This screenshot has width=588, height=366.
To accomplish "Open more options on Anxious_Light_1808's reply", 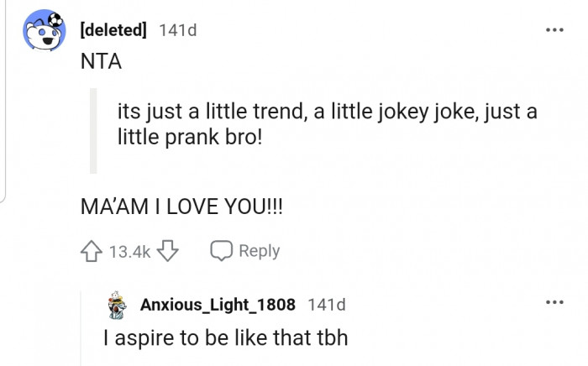I will click(x=554, y=303).
